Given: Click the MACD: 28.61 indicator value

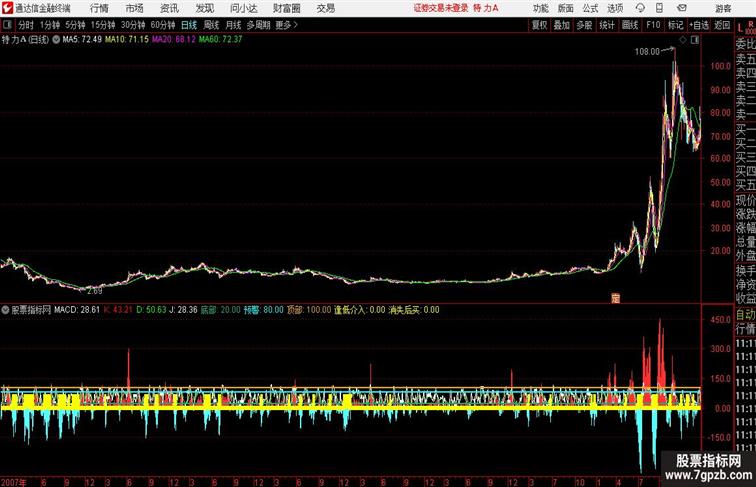Looking at the screenshot, I should tap(77, 310).
